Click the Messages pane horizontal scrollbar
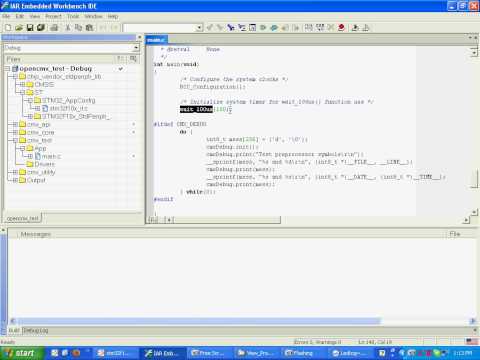 click(242, 321)
